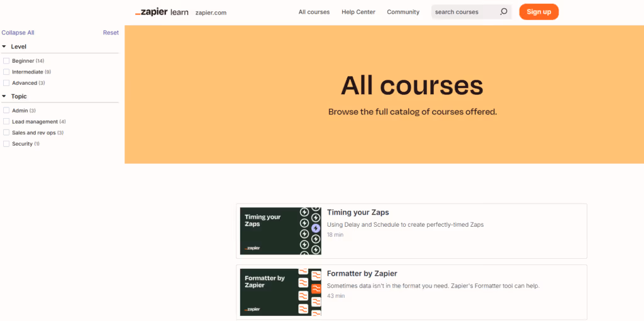644x321 pixels.
Task: Open the Formatter by Zapier course title
Action: (x=362, y=273)
